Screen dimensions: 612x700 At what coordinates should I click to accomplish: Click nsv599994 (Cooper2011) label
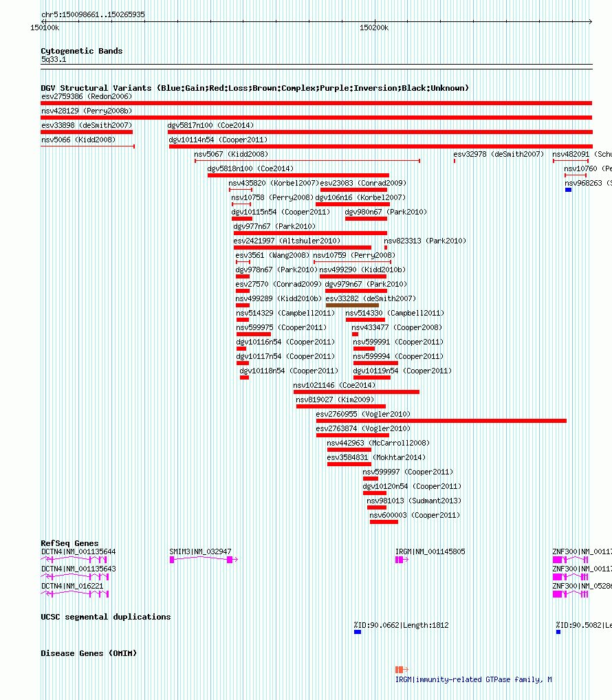tap(398, 356)
